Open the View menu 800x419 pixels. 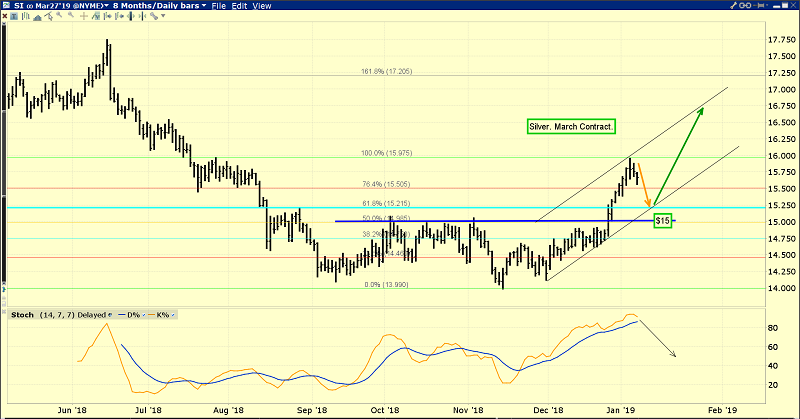[x=262, y=6]
